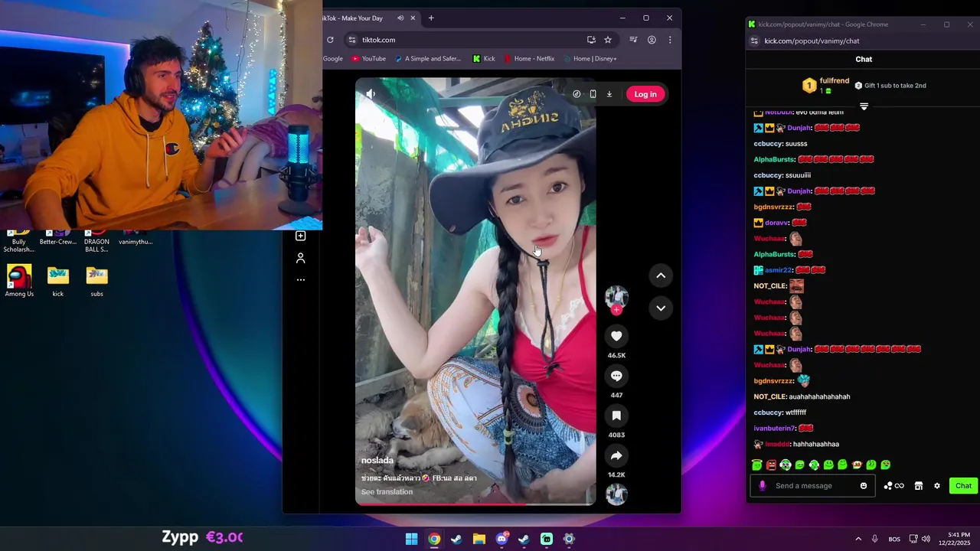
Task: Share the TikTok video via the arrow icon
Action: 616,455
